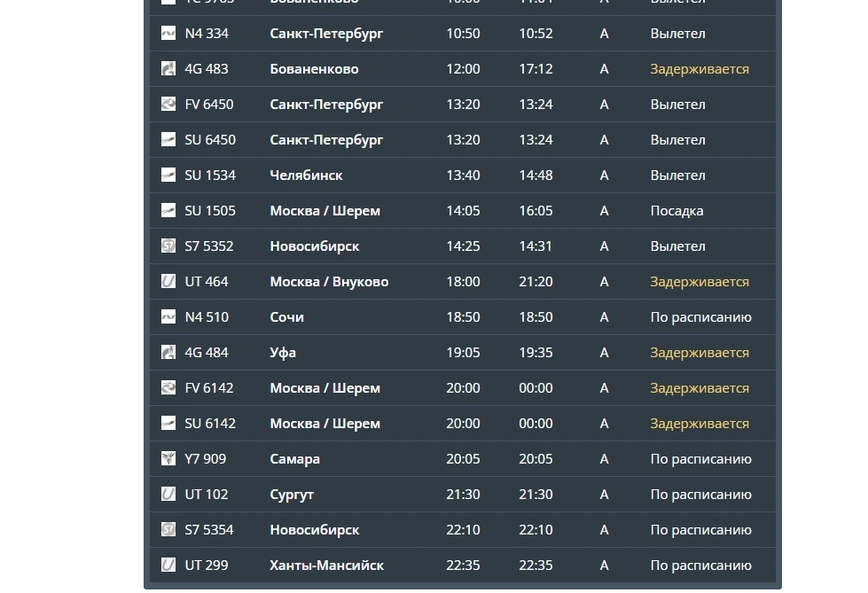The height and width of the screenshot is (593, 868).
Task: Select the Rossiya logo next to FV 6450
Action: coord(168,104)
